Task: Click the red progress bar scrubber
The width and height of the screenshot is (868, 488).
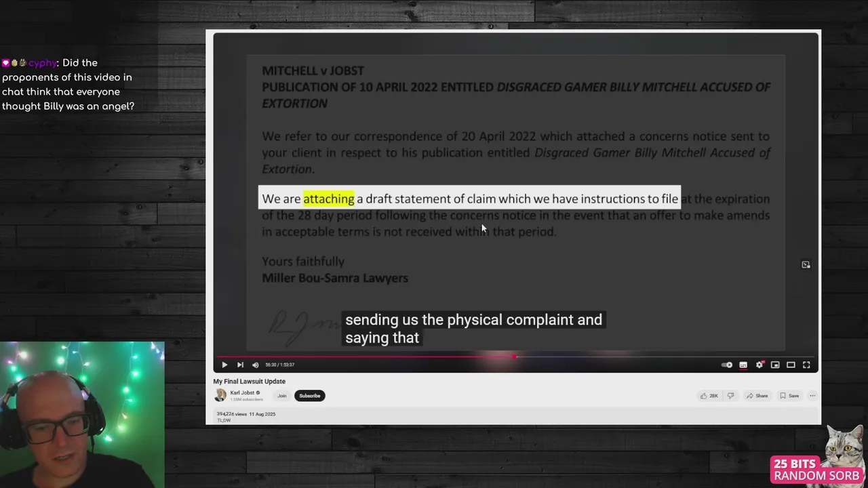Action: tap(515, 357)
